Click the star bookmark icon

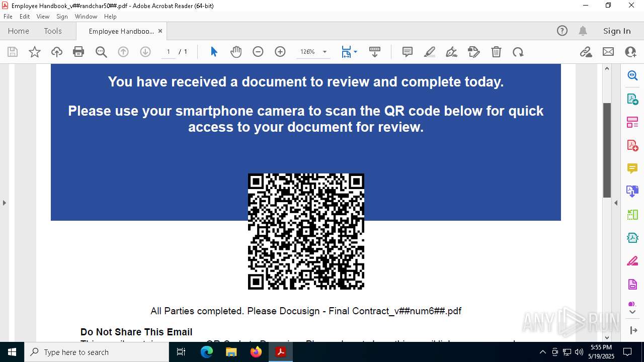(35, 52)
